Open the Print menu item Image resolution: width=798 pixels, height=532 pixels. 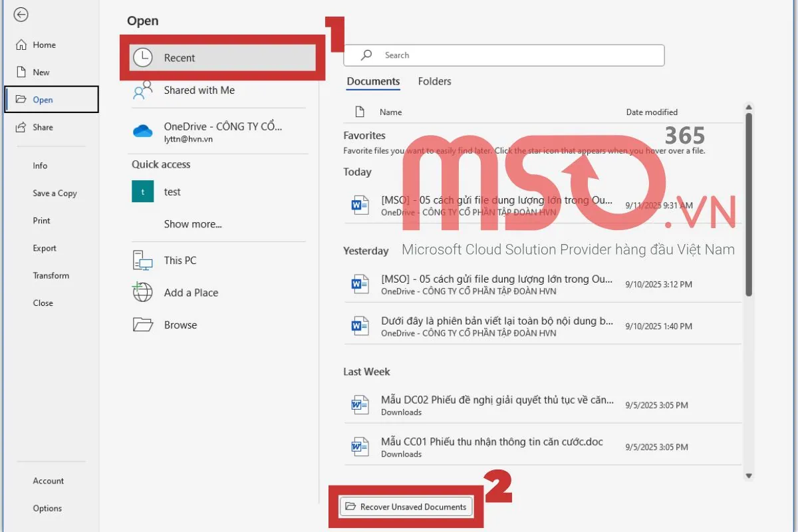click(42, 221)
